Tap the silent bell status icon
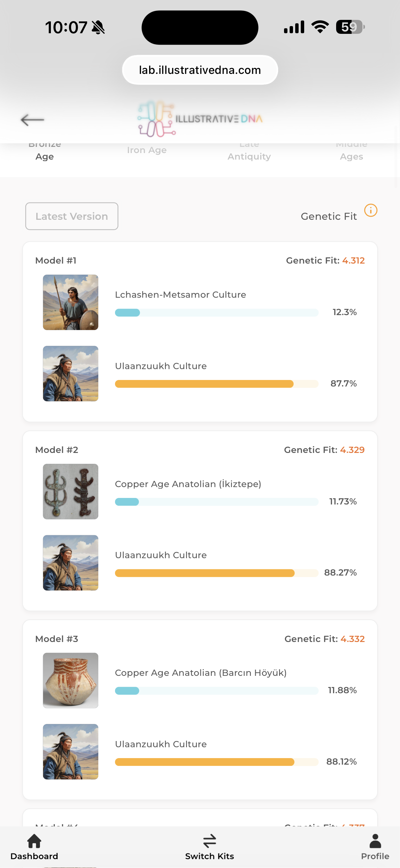The height and width of the screenshot is (868, 400). [98, 28]
